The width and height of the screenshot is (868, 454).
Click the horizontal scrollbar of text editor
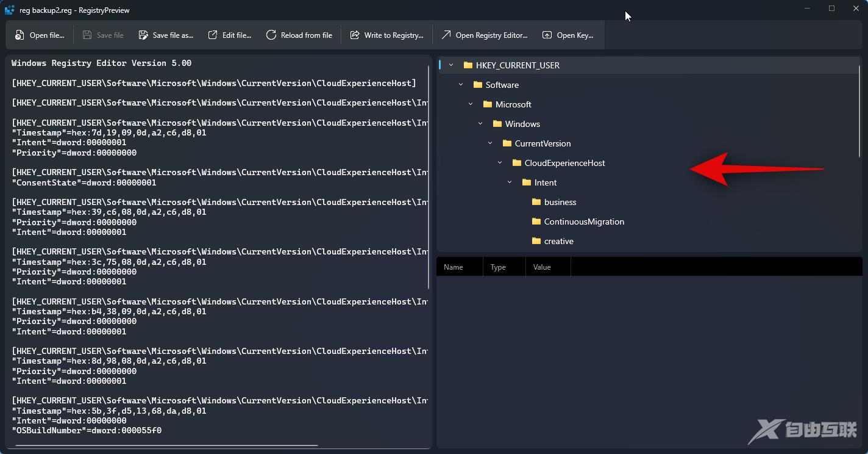(165, 445)
